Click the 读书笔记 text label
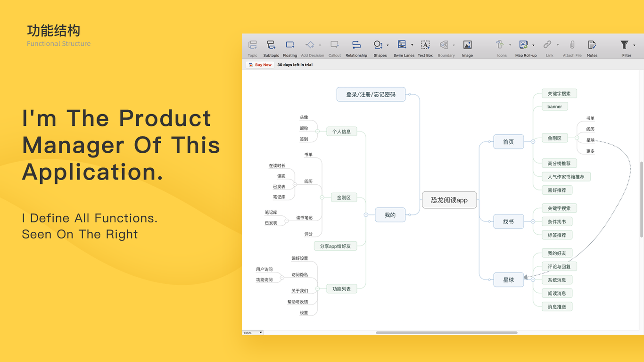This screenshot has height=362, width=644. point(304,218)
